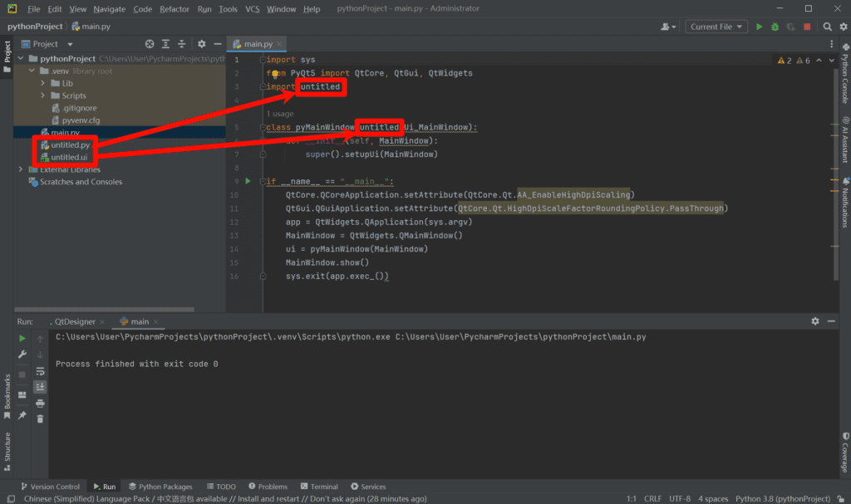The width and height of the screenshot is (851, 504).
Task: Clear console output with trash icon
Action: coord(40,419)
